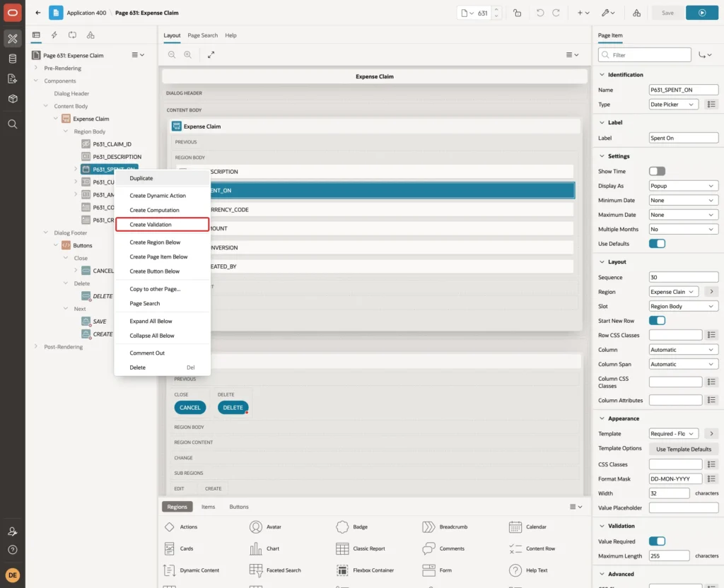Open the Maximum Date dropdown
The width and height of the screenshot is (724, 588).
[x=684, y=215]
